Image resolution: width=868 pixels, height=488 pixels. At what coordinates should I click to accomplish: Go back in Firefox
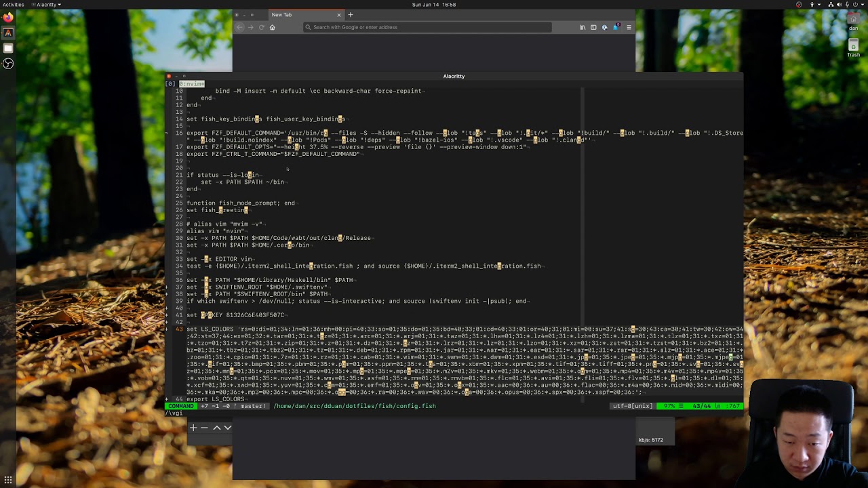[x=239, y=27]
